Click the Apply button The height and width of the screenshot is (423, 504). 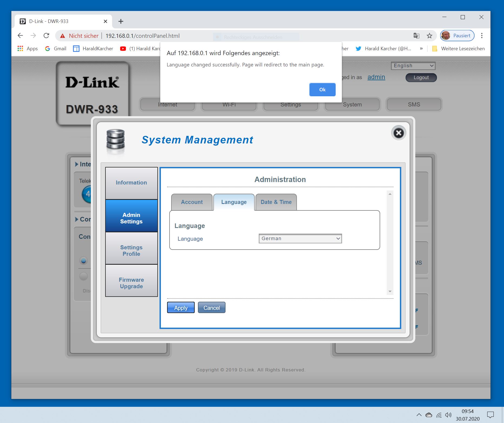click(x=181, y=308)
